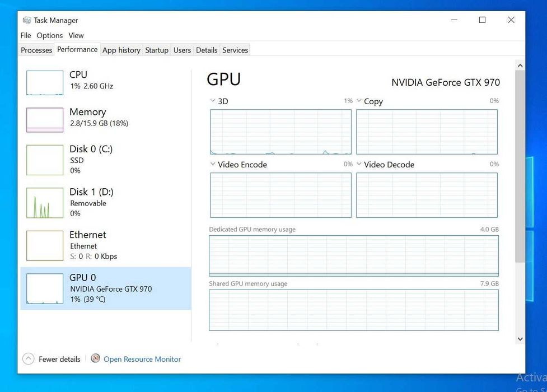The width and height of the screenshot is (547, 392).
Task: Click the Disk 1 (D:) label
Action: coord(91,192)
